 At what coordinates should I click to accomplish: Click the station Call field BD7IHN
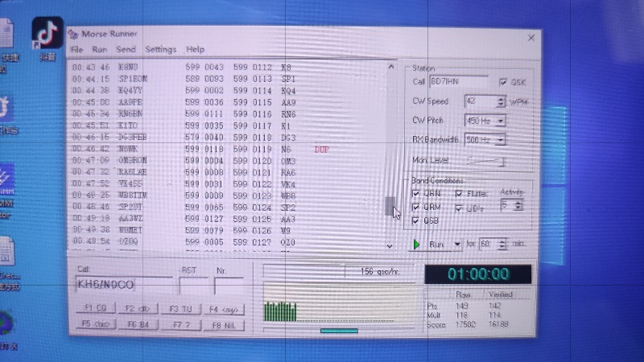pos(458,81)
